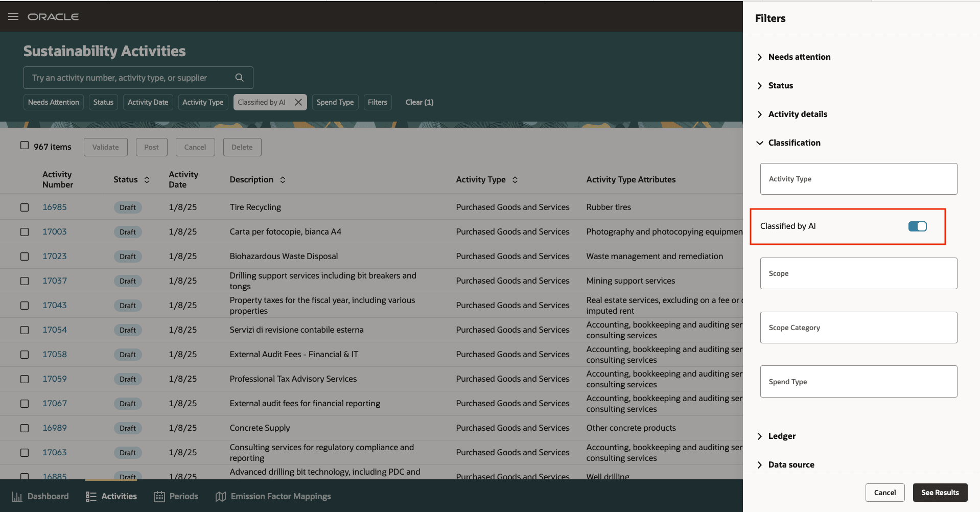The width and height of the screenshot is (980, 512).
Task: Check the box for activity 17067
Action: [x=25, y=404]
